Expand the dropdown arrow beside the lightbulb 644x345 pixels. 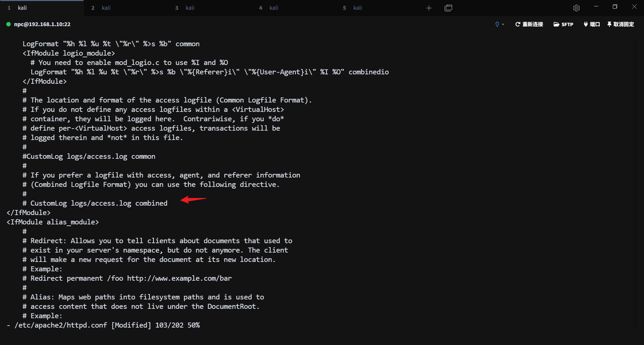pos(503,24)
